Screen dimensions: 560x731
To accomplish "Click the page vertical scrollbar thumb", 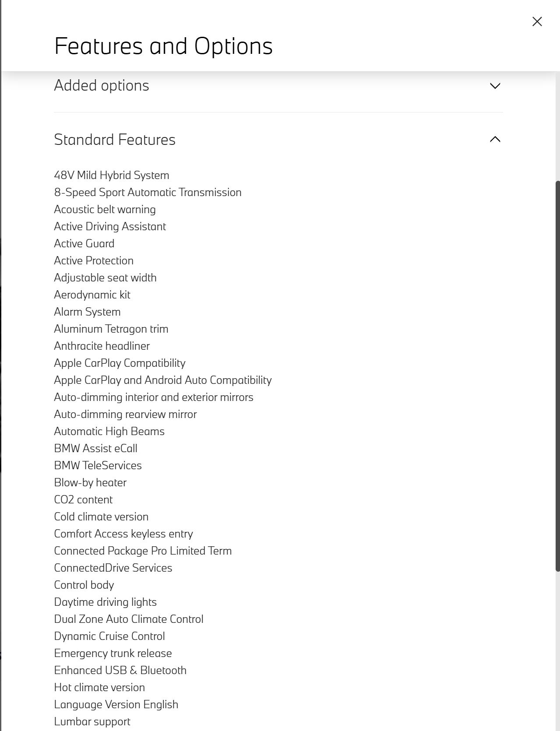I will (557, 376).
